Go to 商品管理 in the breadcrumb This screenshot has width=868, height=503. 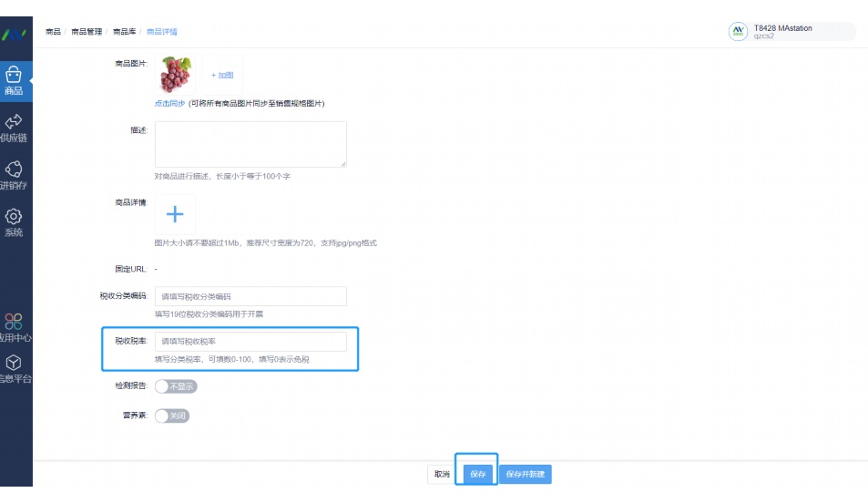click(x=87, y=32)
